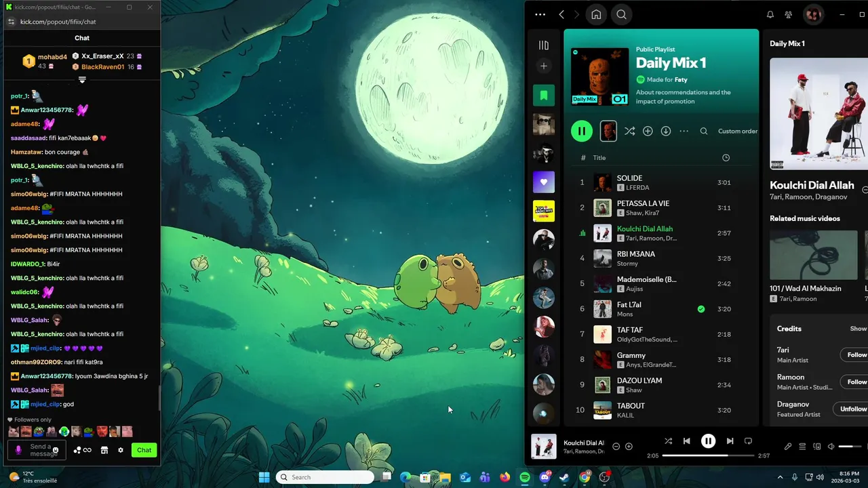The width and height of the screenshot is (868, 488).
Task: Select track SOLIDE by LFERDA
Action: point(662,182)
